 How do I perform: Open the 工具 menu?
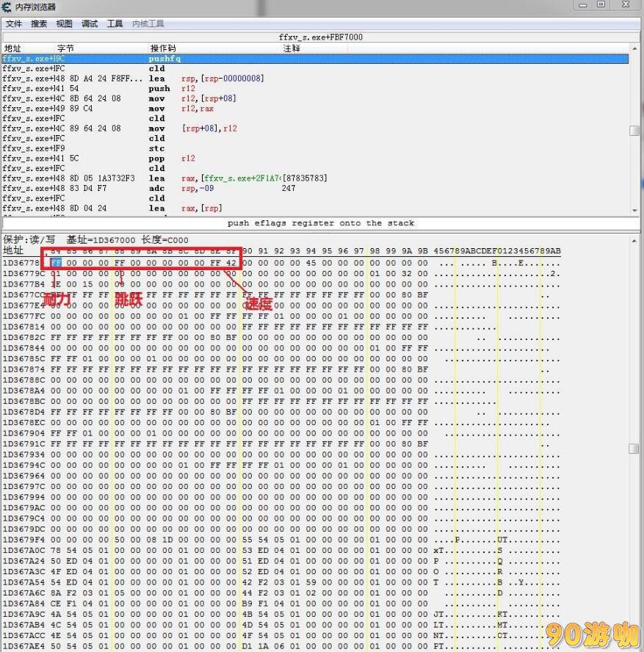[115, 23]
